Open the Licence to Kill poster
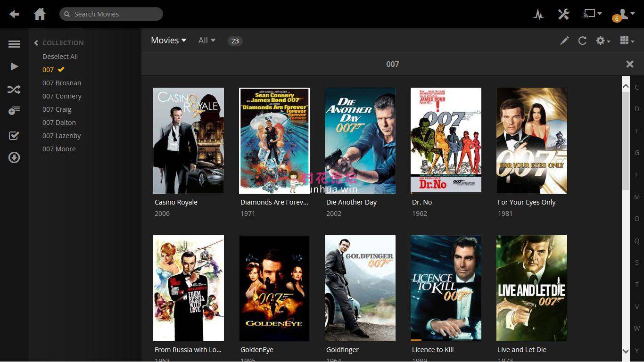Viewport: 644px width, 362px height. point(446,288)
